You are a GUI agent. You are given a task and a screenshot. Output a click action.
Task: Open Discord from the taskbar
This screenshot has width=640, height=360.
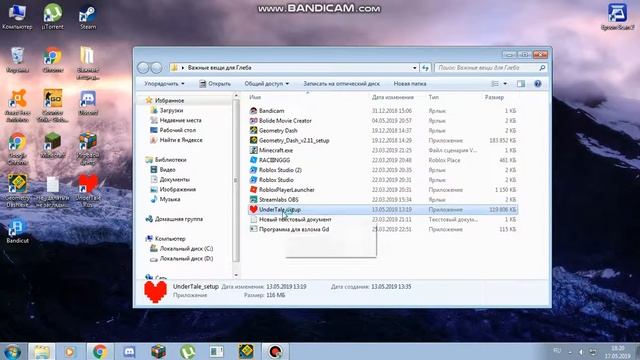[x=129, y=351]
